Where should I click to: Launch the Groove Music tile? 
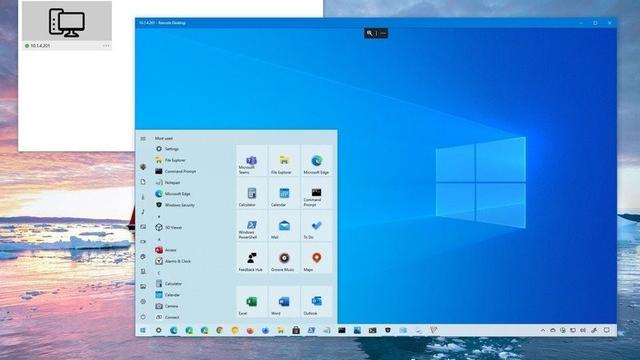[284, 258]
